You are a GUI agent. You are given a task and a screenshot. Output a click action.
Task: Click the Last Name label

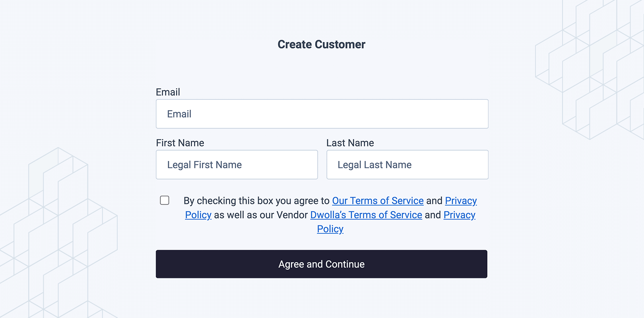tap(350, 143)
